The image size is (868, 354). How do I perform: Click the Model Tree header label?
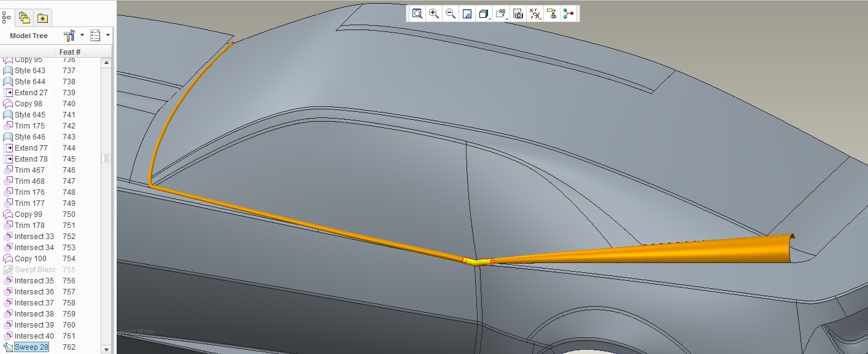(x=29, y=36)
